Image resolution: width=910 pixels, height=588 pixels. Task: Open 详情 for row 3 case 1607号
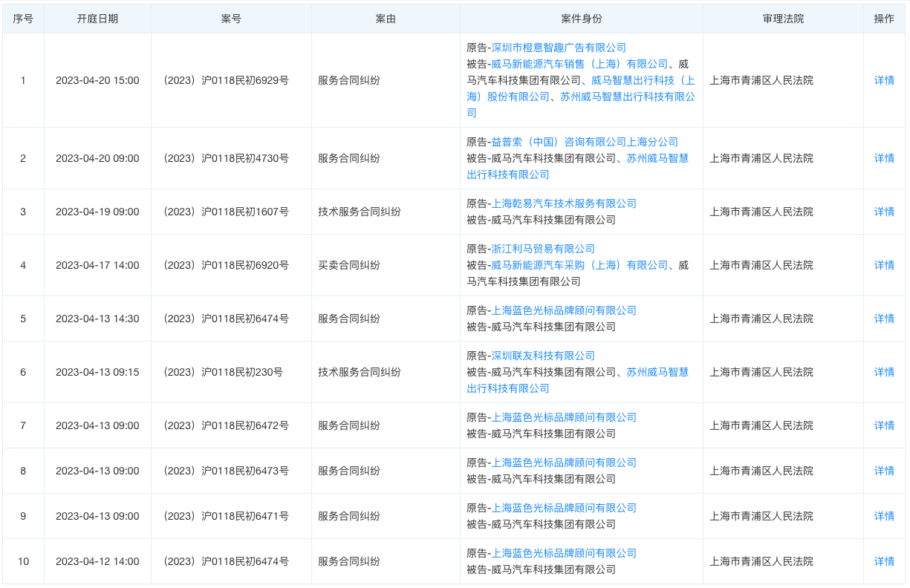(884, 212)
